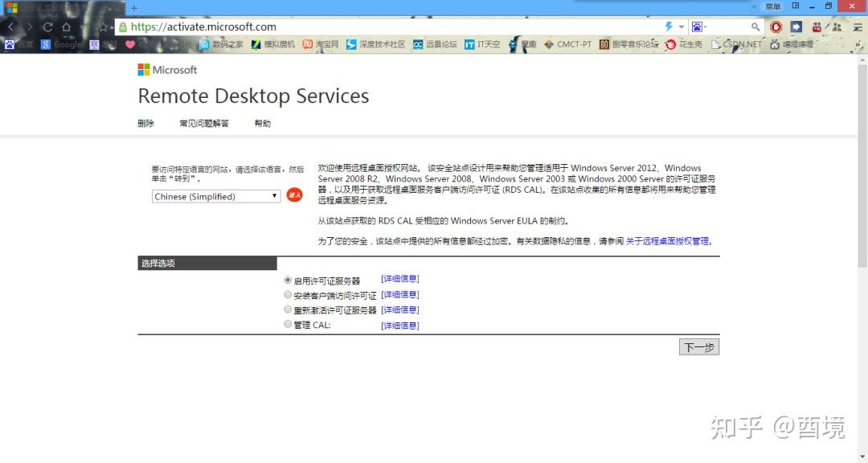Go back to the previous page
Screen dimensions: 868x463
(x=10, y=27)
